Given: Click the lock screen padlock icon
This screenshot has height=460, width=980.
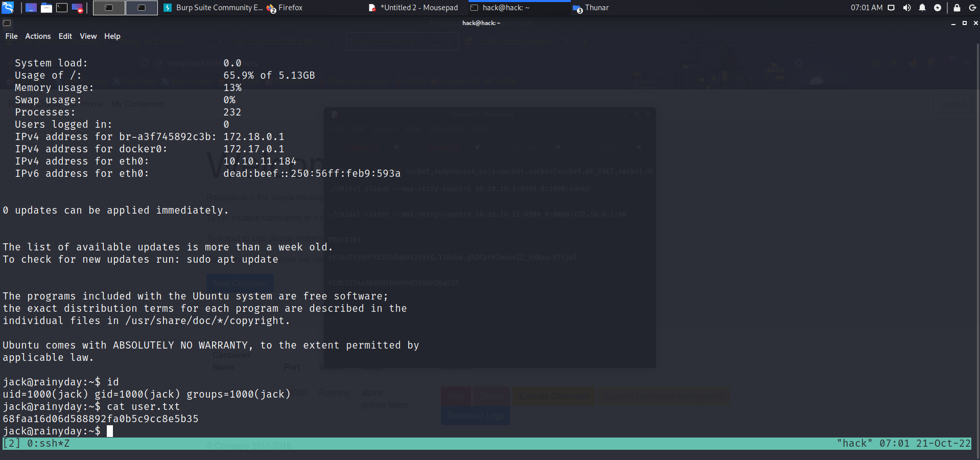Looking at the screenshot, I should pyautogui.click(x=957, y=8).
